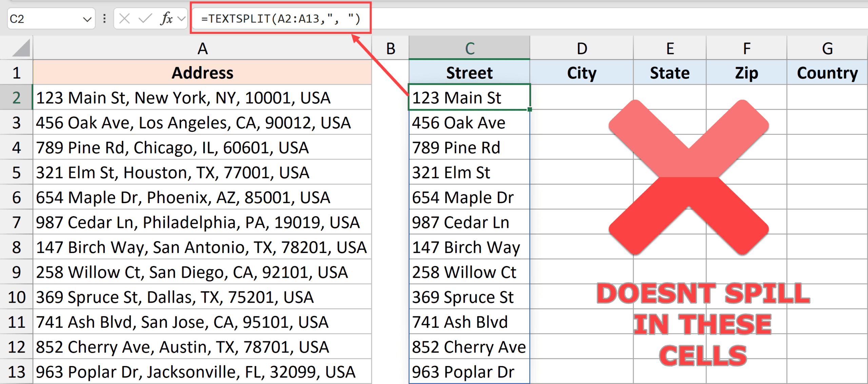The width and height of the screenshot is (868, 384).
Task: Select row 13 header
Action: (16, 372)
